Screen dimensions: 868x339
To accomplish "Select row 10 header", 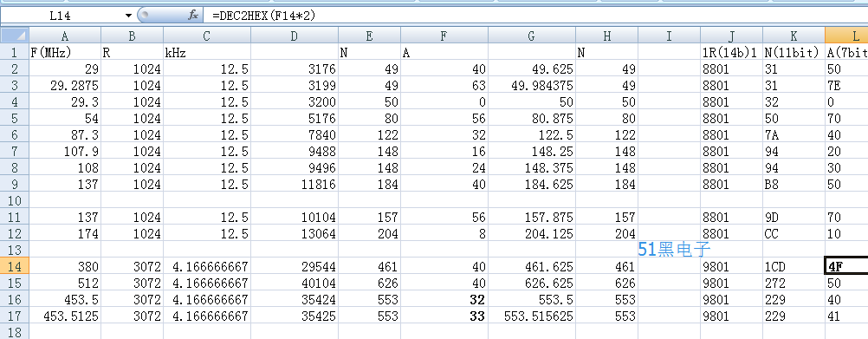I will click(x=14, y=200).
